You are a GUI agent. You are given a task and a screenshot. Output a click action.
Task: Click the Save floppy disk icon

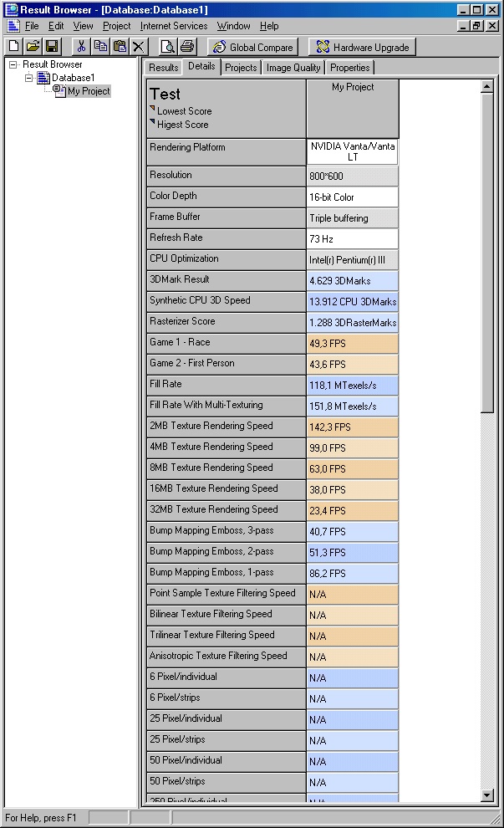click(x=51, y=47)
